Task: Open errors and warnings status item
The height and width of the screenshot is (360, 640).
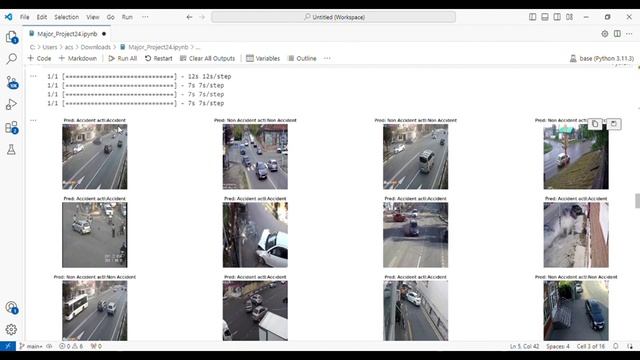Action: 71,346
